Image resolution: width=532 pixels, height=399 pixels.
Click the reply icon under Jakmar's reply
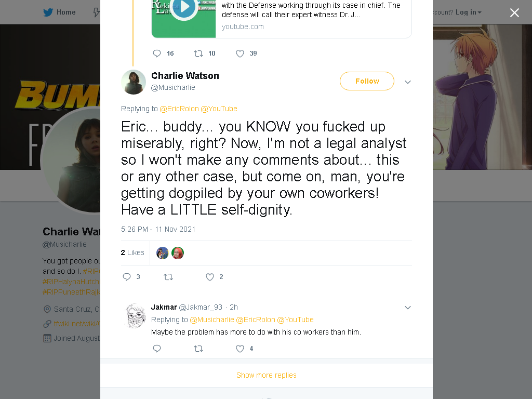tap(157, 349)
